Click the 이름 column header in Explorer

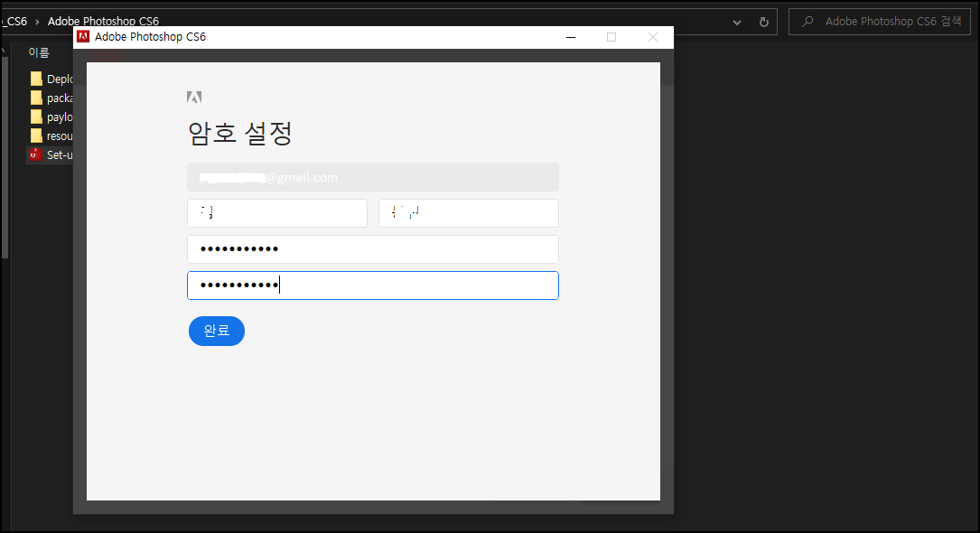[39, 53]
